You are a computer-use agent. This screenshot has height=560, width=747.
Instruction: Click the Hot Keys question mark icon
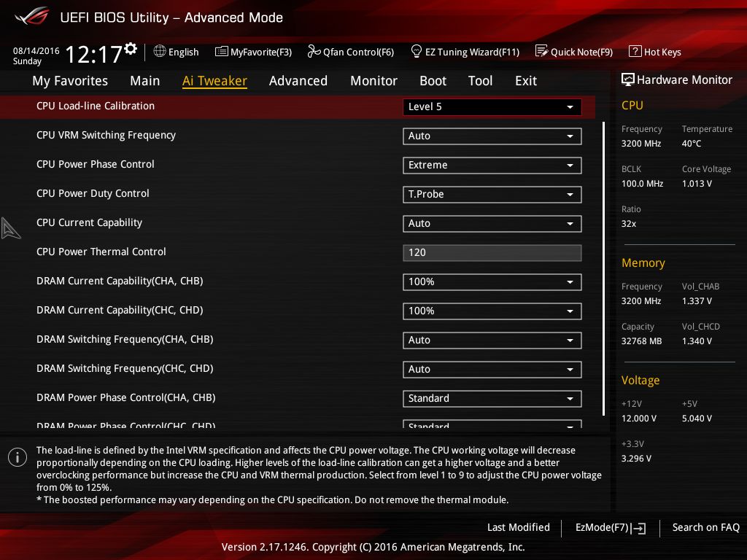click(635, 51)
